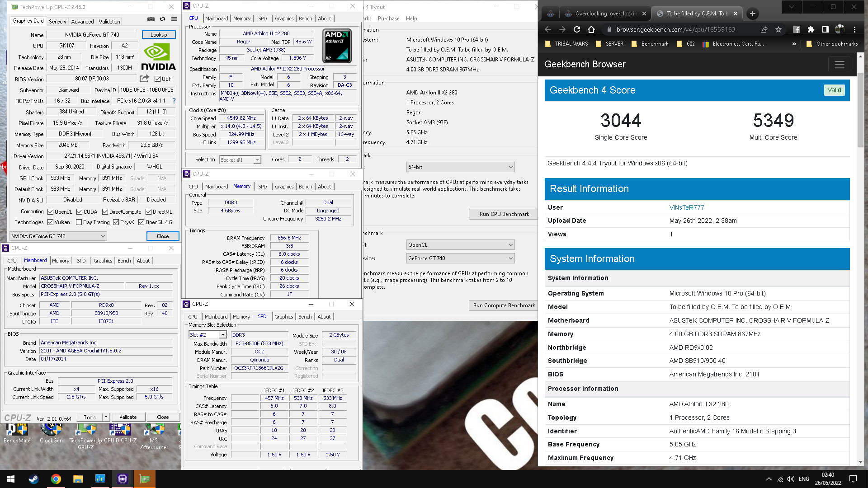The height and width of the screenshot is (488, 868).
Task: Click the Geekbench page vertical scrollbar
Action: coord(860,111)
